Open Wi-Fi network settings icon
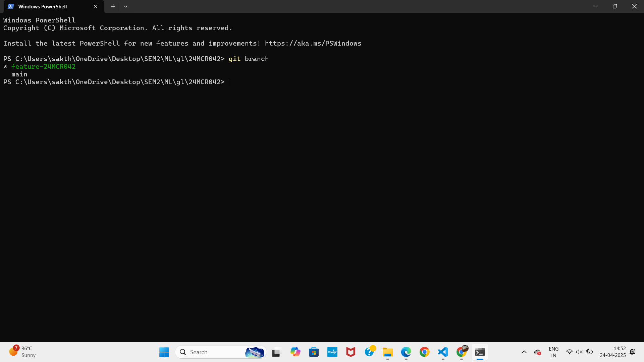The height and width of the screenshot is (362, 644). click(x=569, y=352)
